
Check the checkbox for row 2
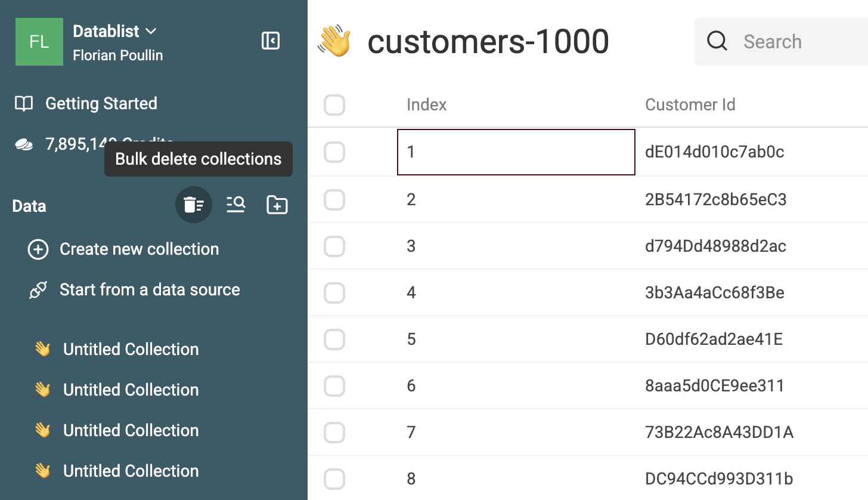(x=334, y=199)
